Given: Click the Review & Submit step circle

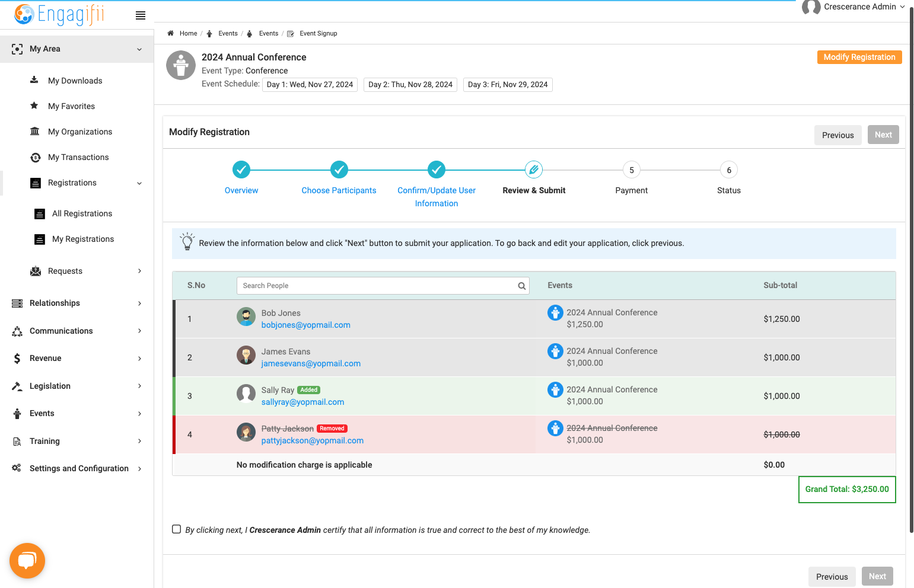Looking at the screenshot, I should [534, 170].
